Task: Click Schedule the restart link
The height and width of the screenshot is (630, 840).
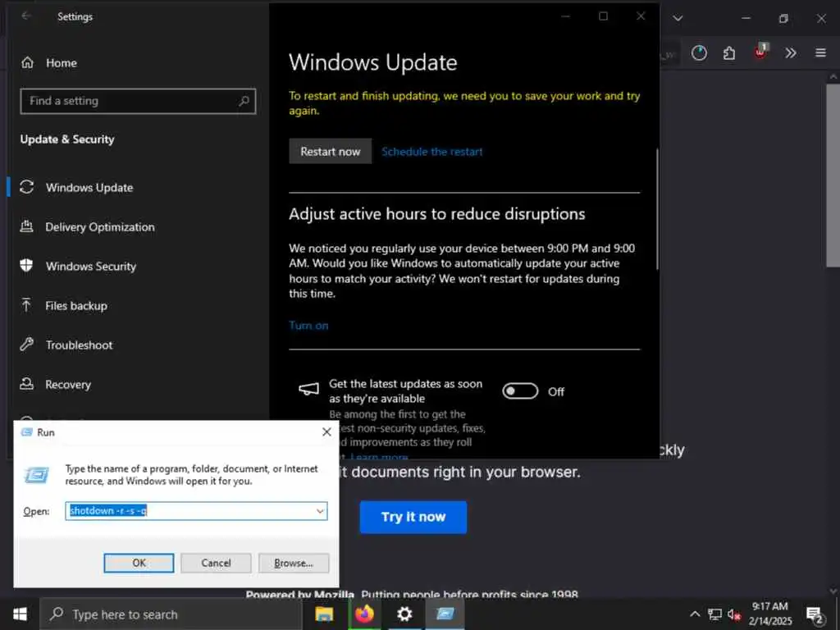Action: point(431,152)
